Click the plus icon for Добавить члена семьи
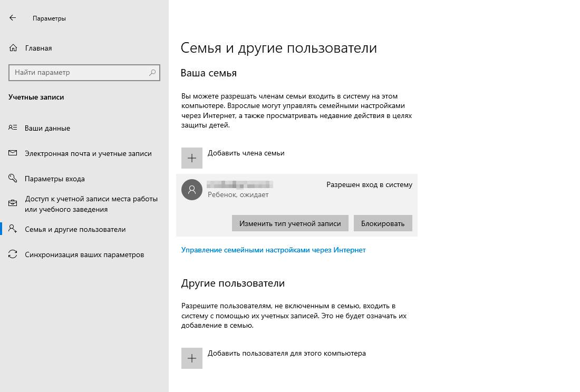580x392 pixels. click(x=191, y=158)
